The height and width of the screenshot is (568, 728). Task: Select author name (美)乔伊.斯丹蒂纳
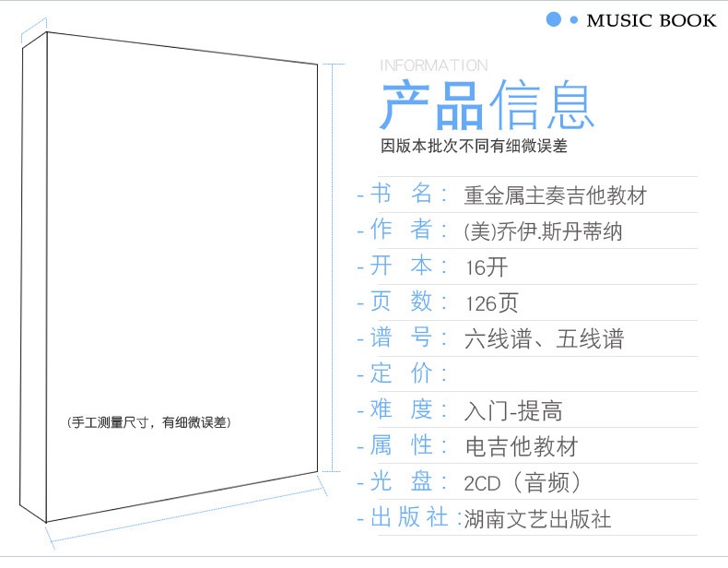(543, 231)
